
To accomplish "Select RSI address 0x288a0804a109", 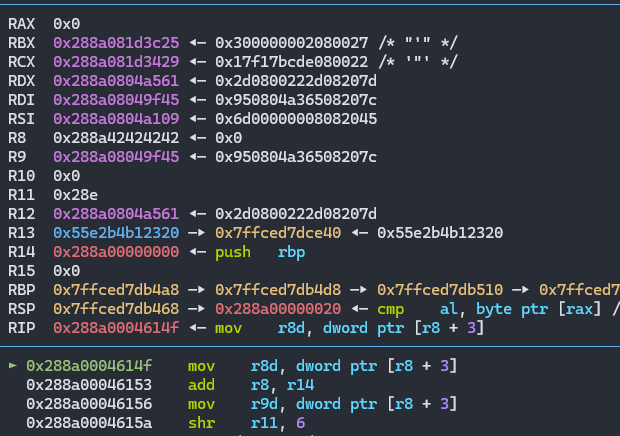I will (x=116, y=119).
